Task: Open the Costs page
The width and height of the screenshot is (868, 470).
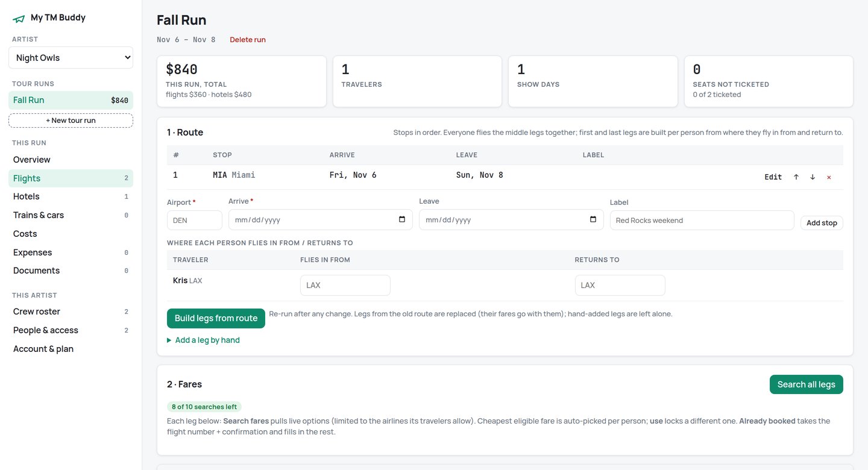Action: 71,234
